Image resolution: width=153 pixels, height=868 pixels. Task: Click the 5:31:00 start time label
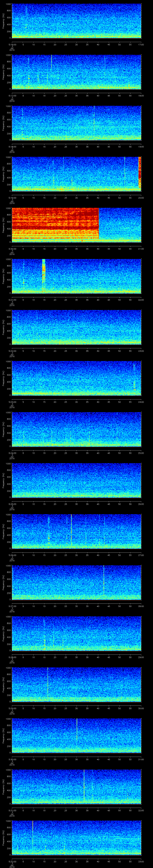pyautogui.click(x=12, y=810)
